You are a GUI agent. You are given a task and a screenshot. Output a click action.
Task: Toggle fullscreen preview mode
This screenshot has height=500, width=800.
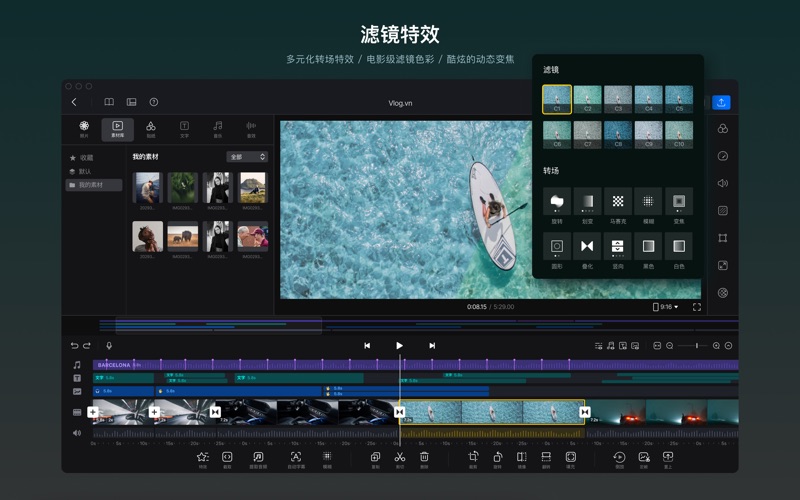point(696,307)
